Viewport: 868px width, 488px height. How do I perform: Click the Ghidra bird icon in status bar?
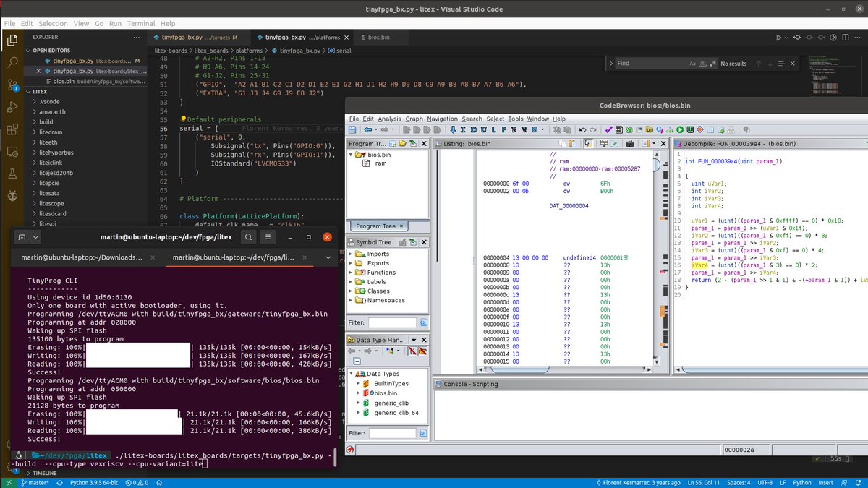click(349, 450)
